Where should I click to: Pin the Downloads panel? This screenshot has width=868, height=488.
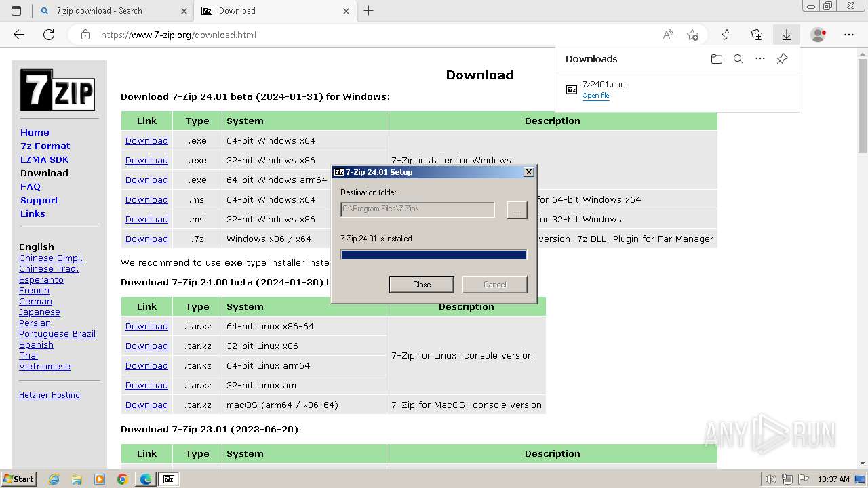tap(782, 59)
